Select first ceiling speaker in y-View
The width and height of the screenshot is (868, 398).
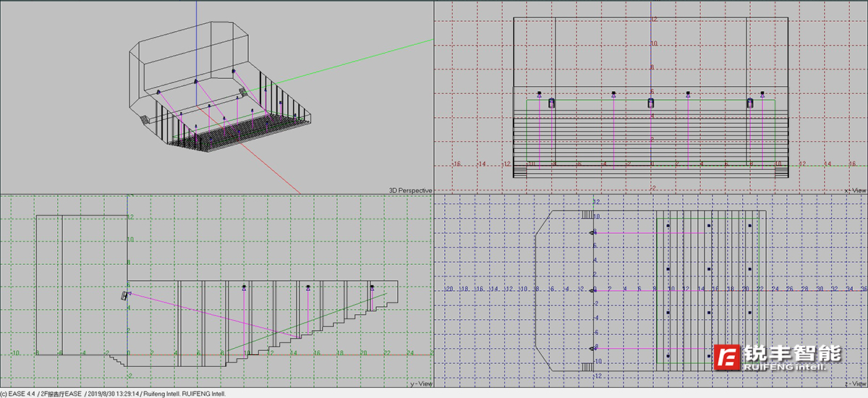(x=244, y=288)
